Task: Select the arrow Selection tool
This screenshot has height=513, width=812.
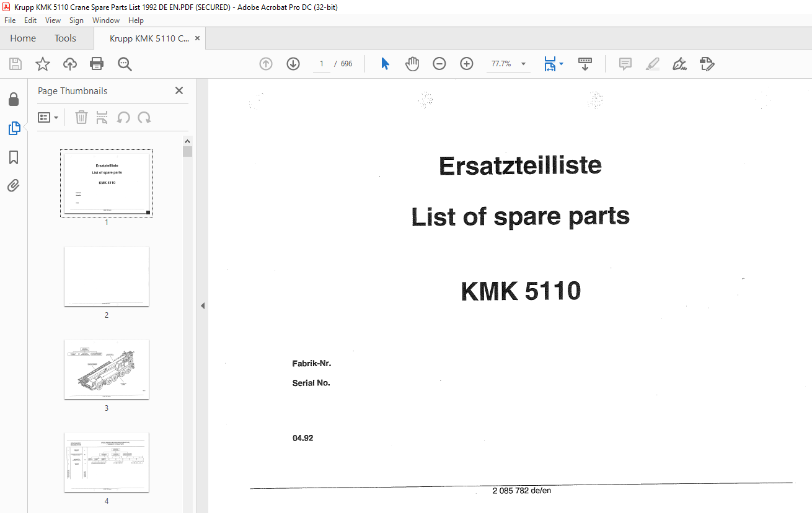Action: [385, 64]
